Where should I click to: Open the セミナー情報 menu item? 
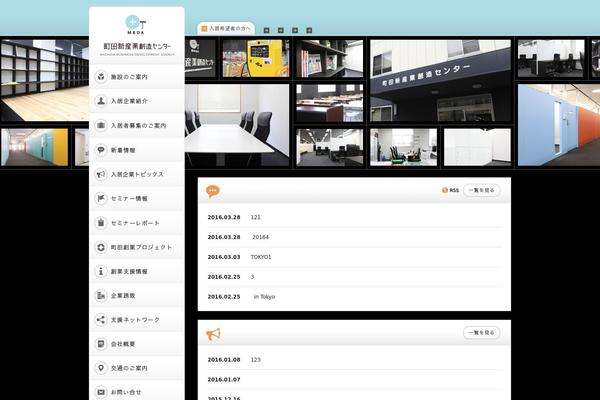point(137,198)
